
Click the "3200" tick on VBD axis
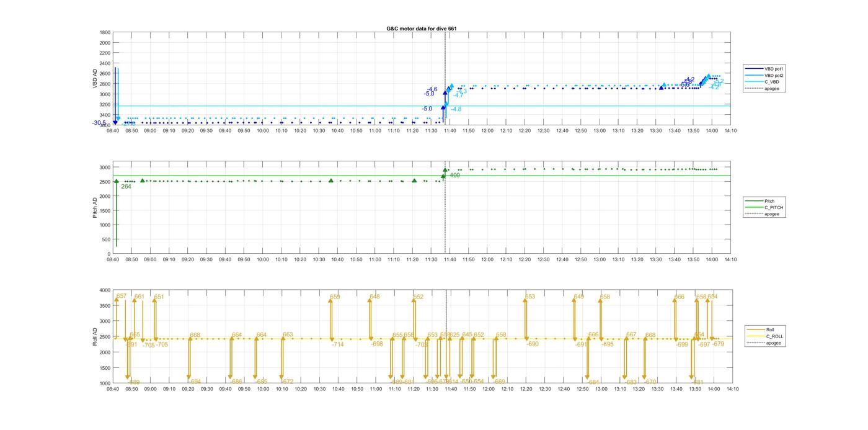point(105,105)
